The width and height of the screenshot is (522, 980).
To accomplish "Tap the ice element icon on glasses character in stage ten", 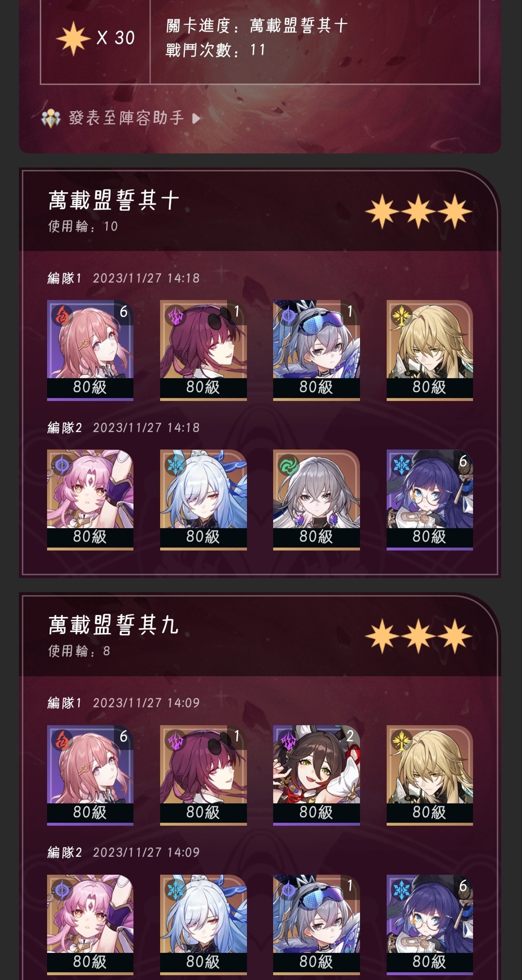I will pos(401,465).
